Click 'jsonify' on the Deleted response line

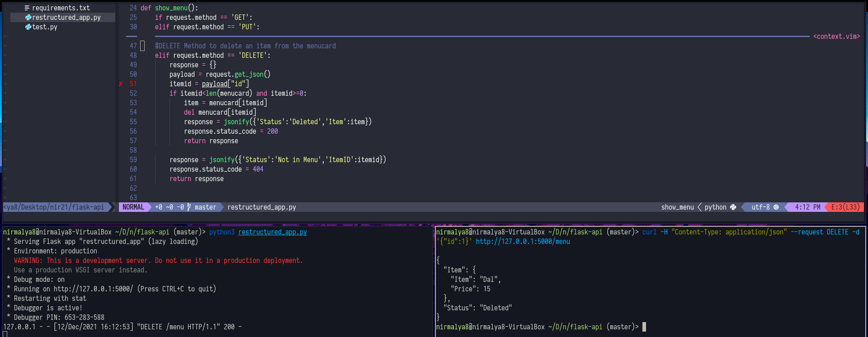tap(236, 122)
